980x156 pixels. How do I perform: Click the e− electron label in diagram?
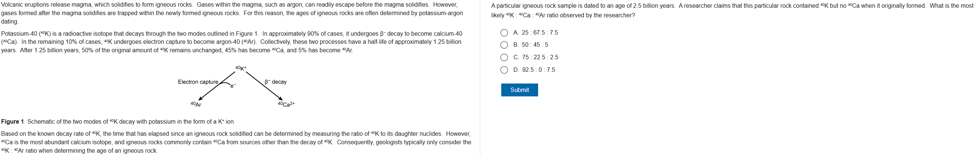[233, 86]
